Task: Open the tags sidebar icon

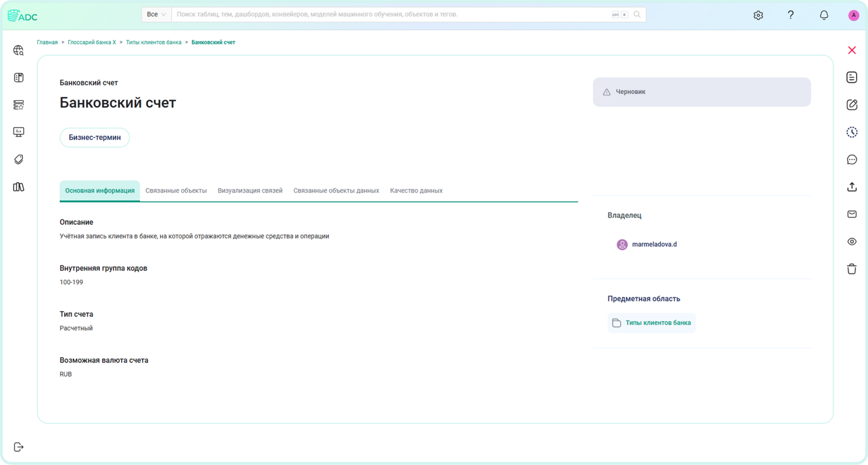Action: click(19, 160)
